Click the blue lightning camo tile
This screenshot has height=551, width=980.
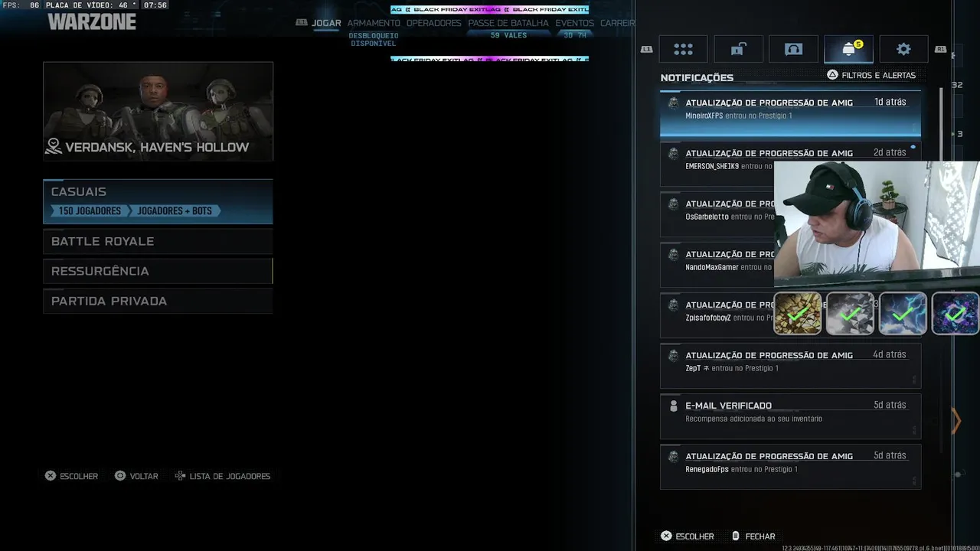(x=903, y=314)
